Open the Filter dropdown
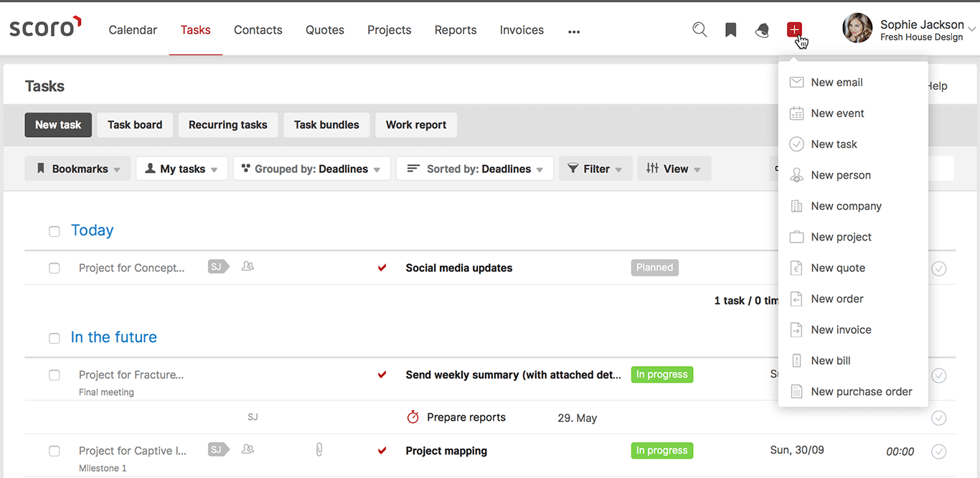 595,169
